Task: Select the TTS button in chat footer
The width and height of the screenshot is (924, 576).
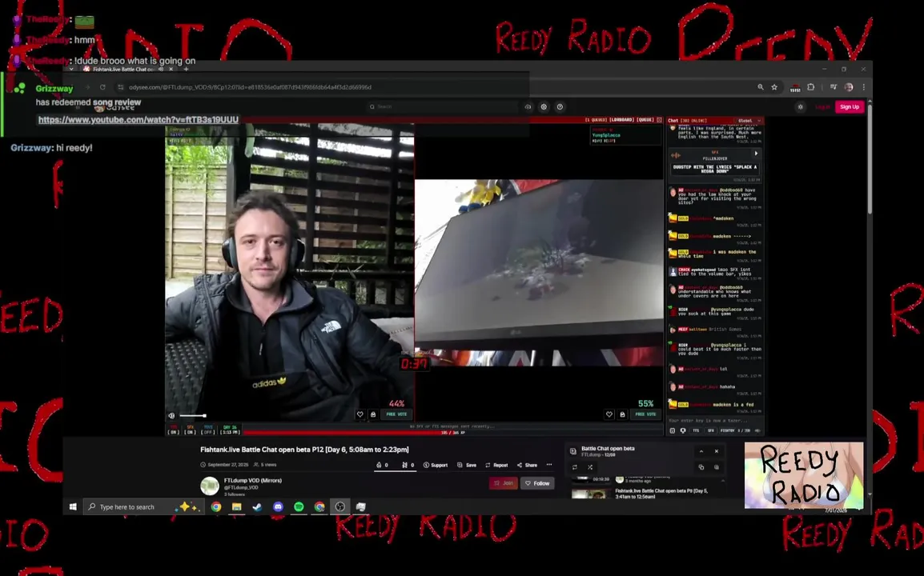Action: click(696, 430)
